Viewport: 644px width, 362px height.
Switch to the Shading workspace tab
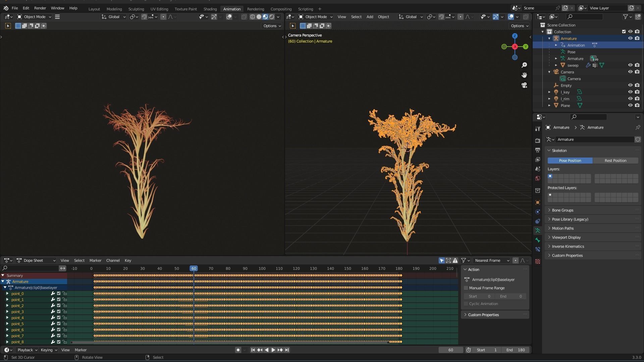click(210, 9)
